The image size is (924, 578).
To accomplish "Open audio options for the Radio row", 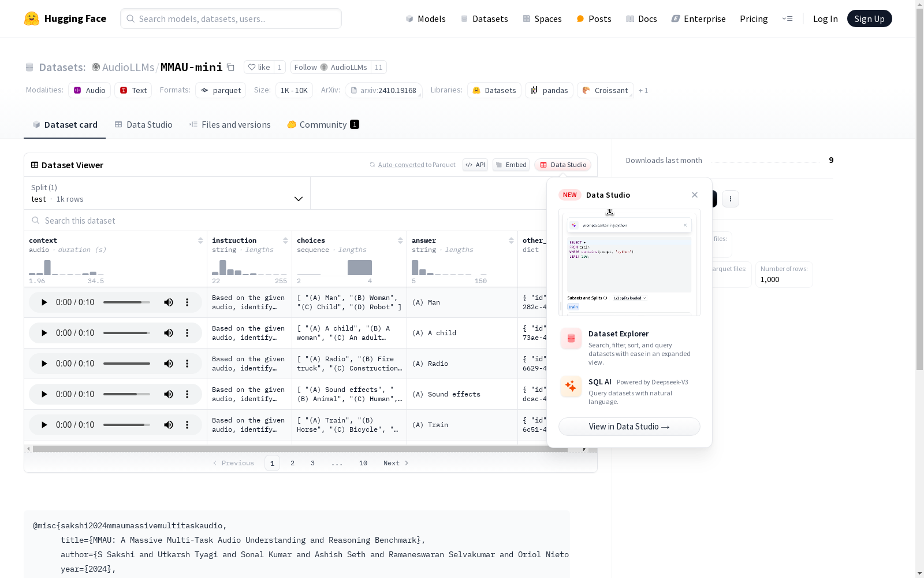I will click(187, 364).
